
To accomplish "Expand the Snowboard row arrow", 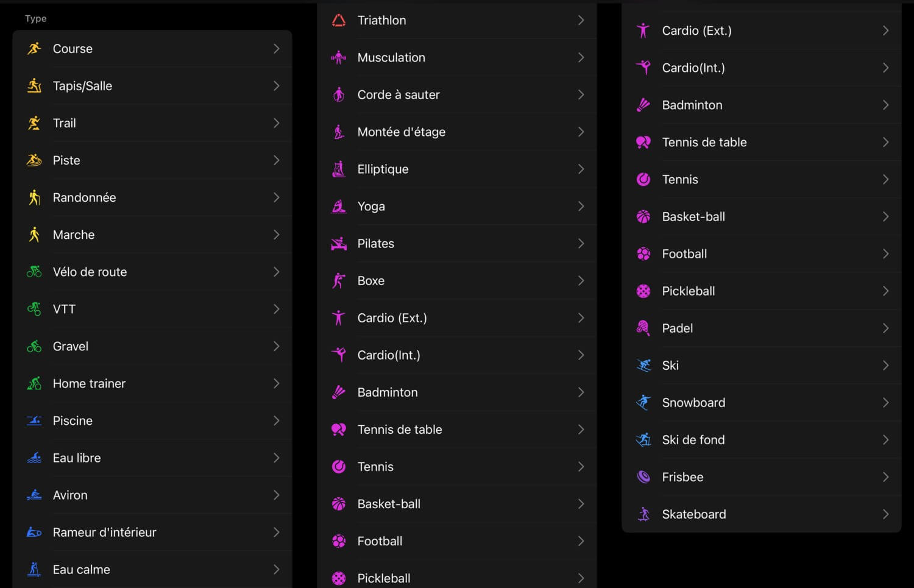I will click(885, 403).
